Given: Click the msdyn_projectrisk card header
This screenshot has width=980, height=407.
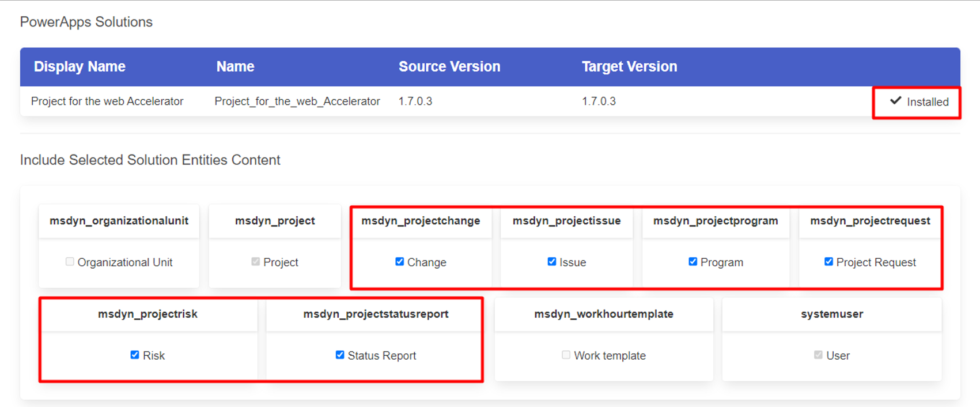Looking at the screenshot, I should (147, 314).
